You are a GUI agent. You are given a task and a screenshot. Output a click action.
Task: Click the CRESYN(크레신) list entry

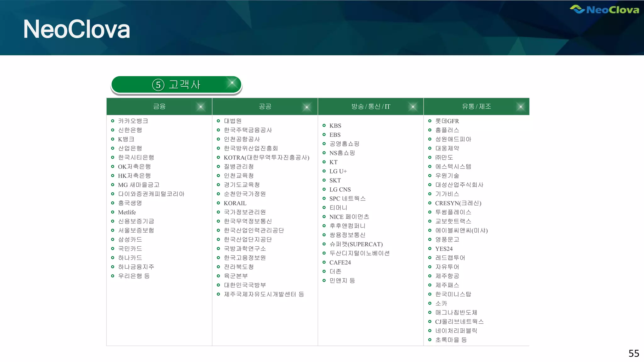(458, 203)
